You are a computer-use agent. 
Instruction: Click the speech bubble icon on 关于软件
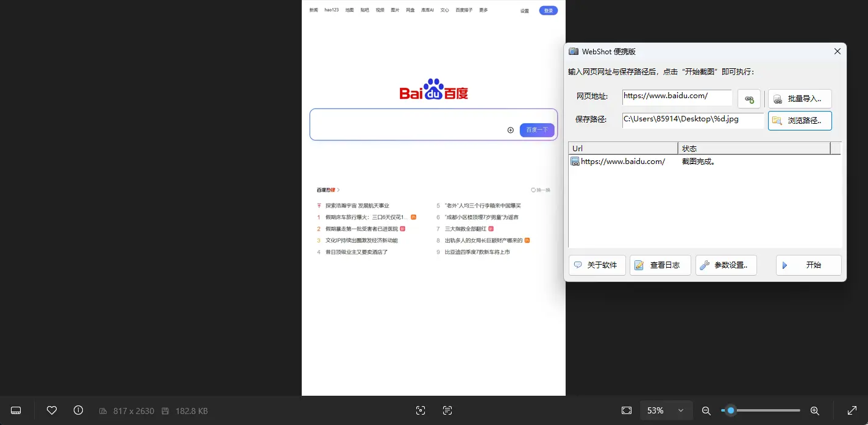click(578, 265)
